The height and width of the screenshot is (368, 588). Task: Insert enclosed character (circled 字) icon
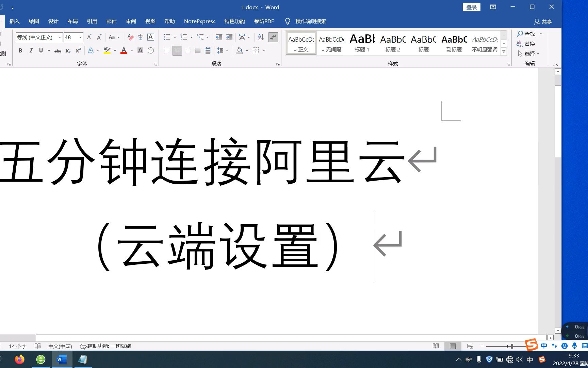tap(151, 50)
